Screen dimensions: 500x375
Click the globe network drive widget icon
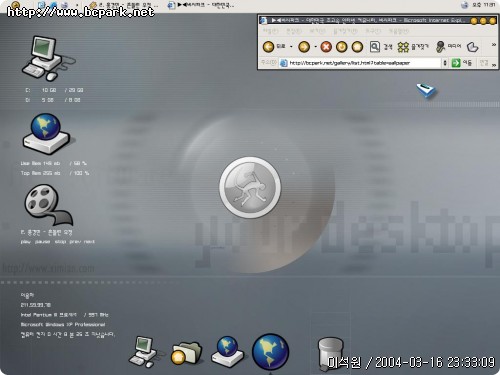point(46,133)
